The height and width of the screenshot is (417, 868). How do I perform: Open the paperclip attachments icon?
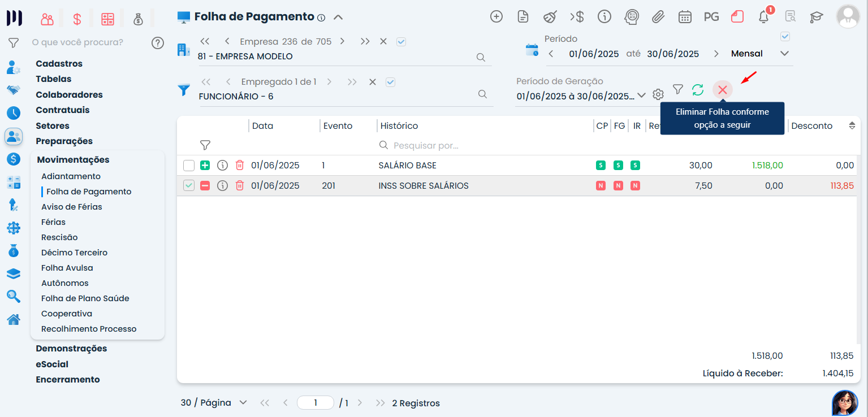pyautogui.click(x=658, y=17)
